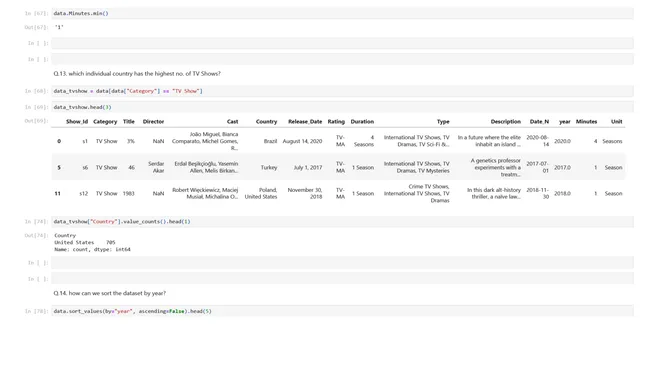The width and height of the screenshot is (650, 366).
Task: Click the Date_N column header
Action: click(x=539, y=121)
